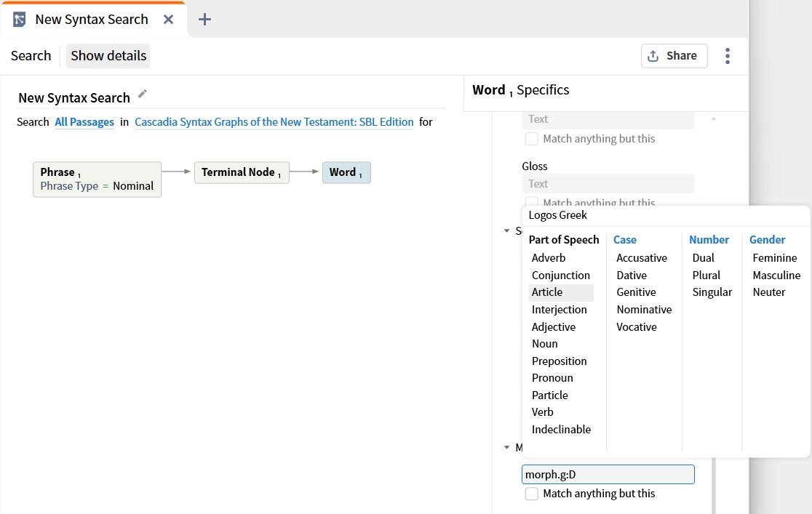Enable Match anything but this below morph.g:D
812x514 pixels.
532,494
